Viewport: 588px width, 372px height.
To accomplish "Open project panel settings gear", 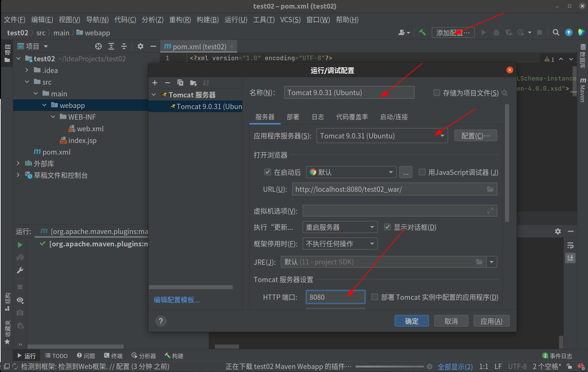I will pos(141,46).
